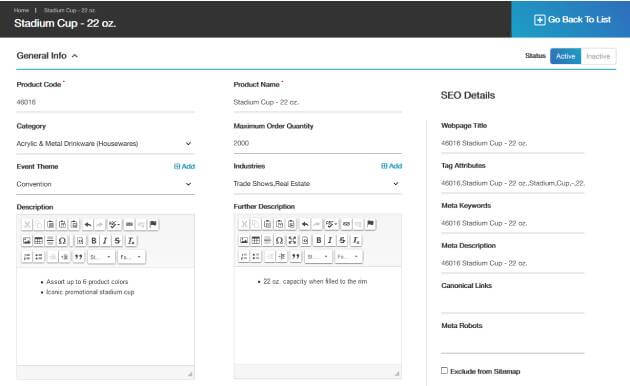Insert bulleted list in Further Description editor
630x386 pixels.
[x=256, y=256]
